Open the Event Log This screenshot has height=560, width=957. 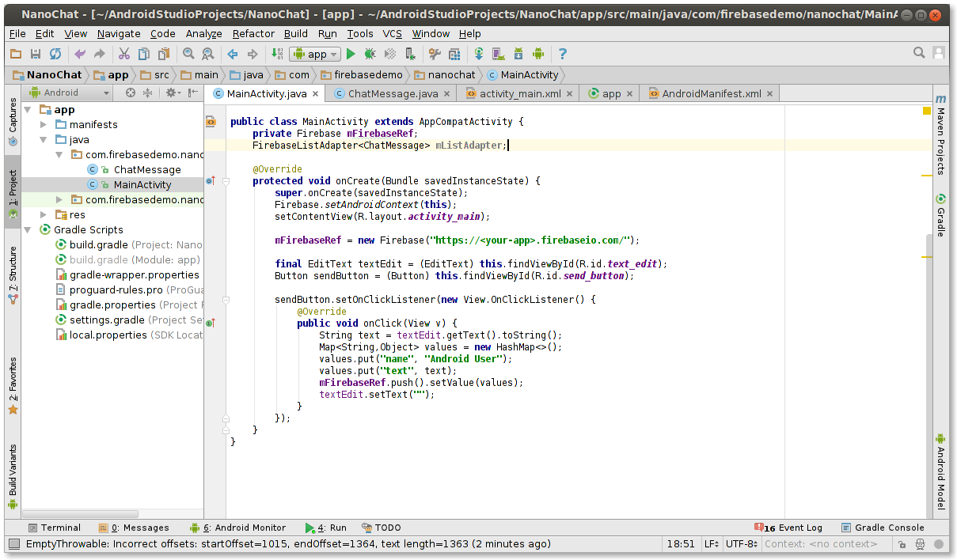coord(788,528)
